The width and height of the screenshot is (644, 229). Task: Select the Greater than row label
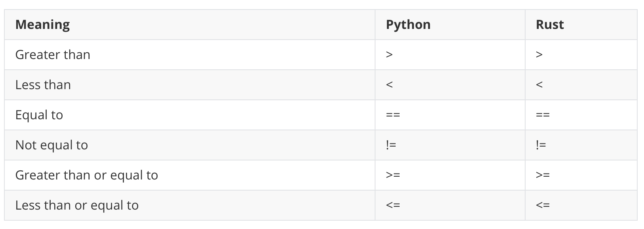53,55
